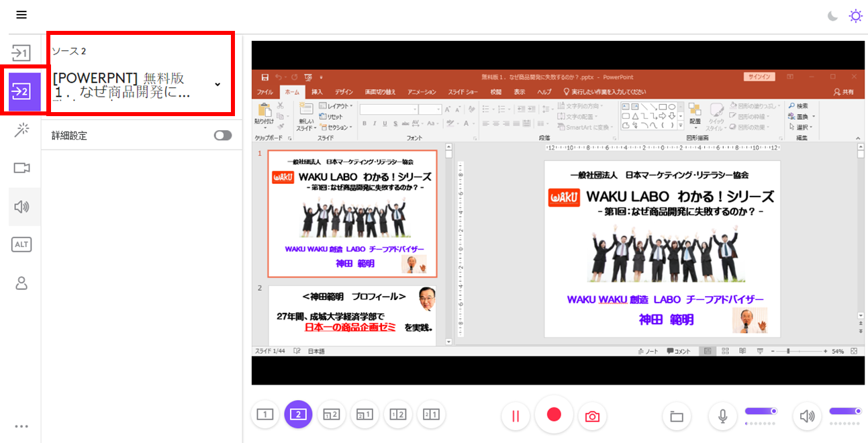Screen dimensions: 868x443
Task: Click 新しいスライド button in PowerPoint preview
Action: click(306, 116)
